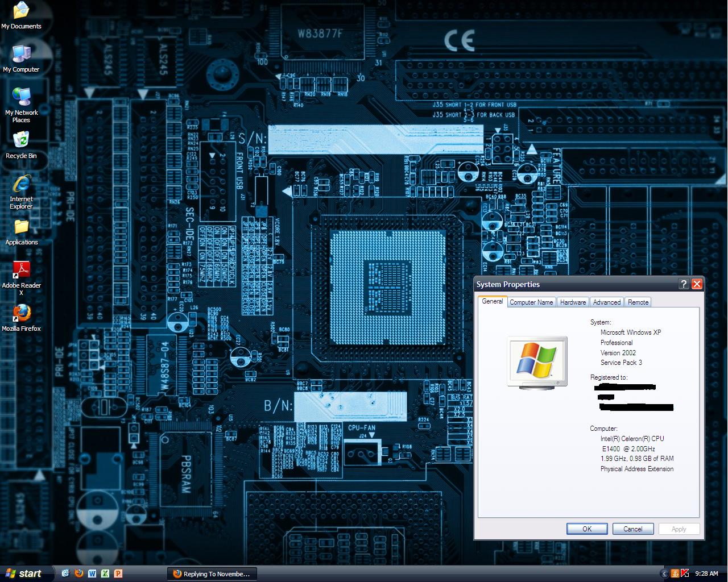Cancel the System Properties dialog
Screen dimensions: 728x582
point(633,529)
